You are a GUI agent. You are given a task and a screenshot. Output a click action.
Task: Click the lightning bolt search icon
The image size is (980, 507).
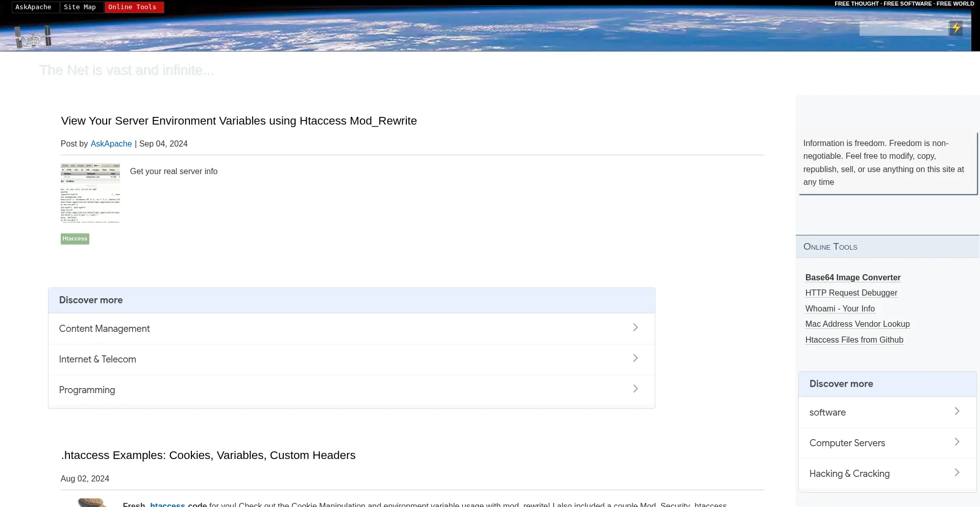pos(955,28)
